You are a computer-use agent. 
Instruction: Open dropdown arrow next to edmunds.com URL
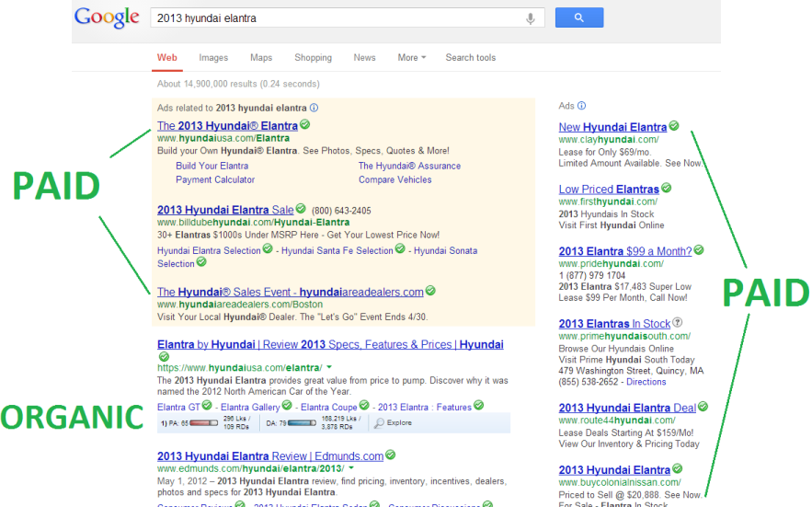pyautogui.click(x=351, y=468)
